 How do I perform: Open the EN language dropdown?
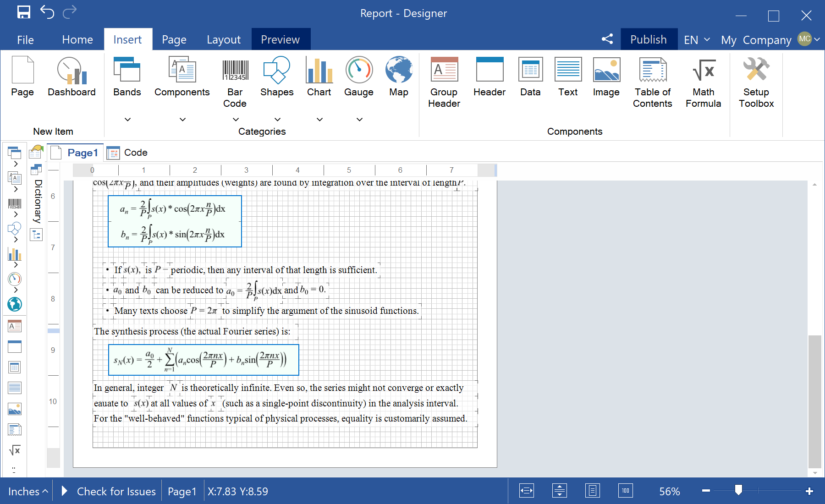(x=697, y=40)
